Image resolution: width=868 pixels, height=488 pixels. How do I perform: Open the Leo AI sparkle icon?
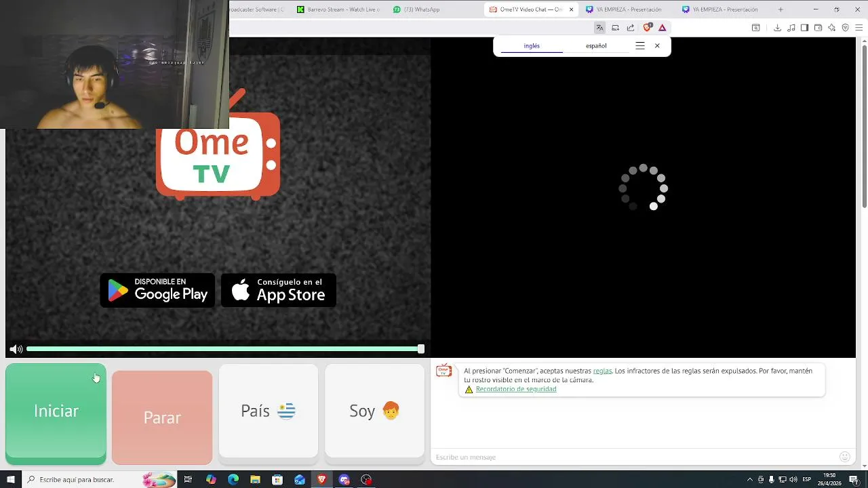pos(831,28)
